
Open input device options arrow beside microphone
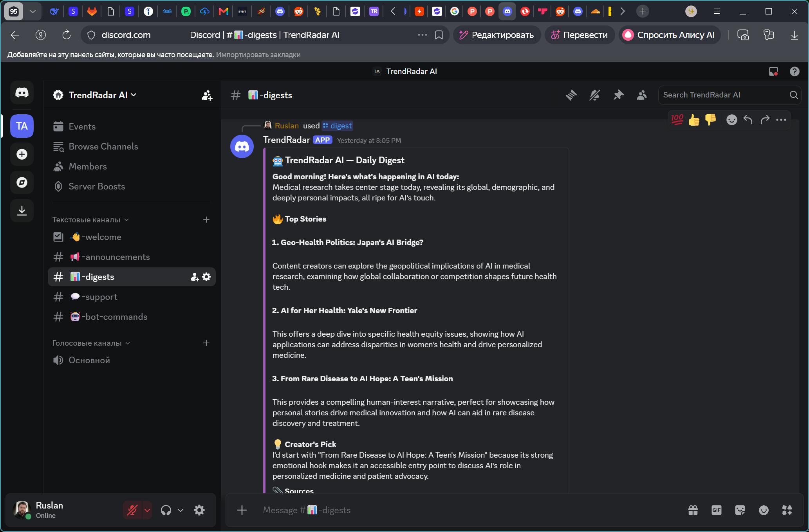tap(147, 510)
